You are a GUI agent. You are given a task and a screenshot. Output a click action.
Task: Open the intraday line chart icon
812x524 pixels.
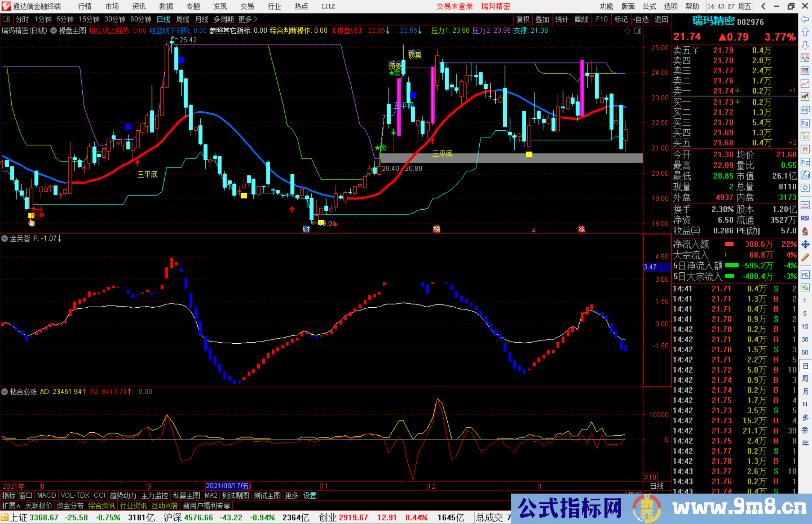[805, 84]
